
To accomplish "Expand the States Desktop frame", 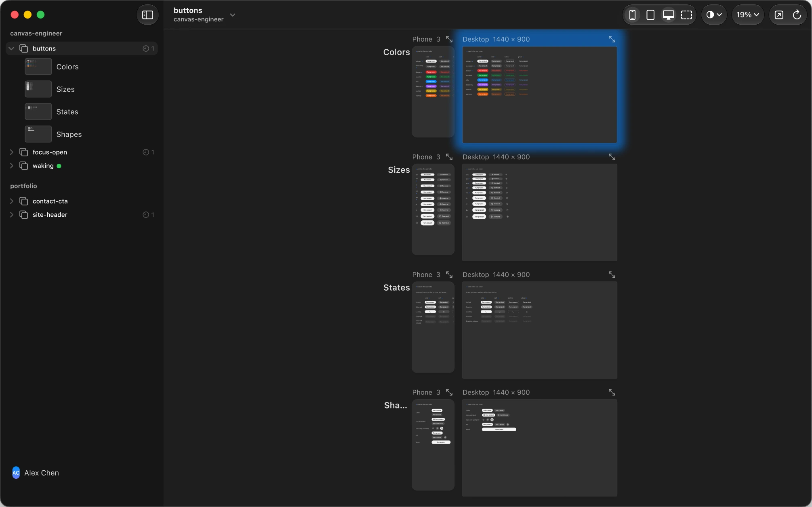I will pos(612,275).
